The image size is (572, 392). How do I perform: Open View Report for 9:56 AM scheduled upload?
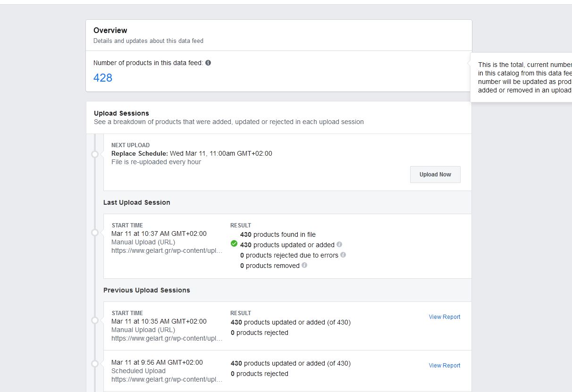click(x=445, y=366)
